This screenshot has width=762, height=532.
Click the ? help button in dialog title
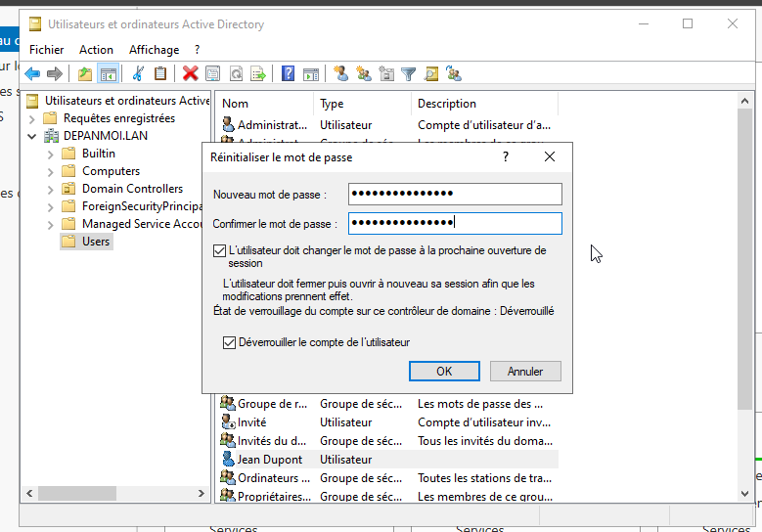tap(506, 156)
